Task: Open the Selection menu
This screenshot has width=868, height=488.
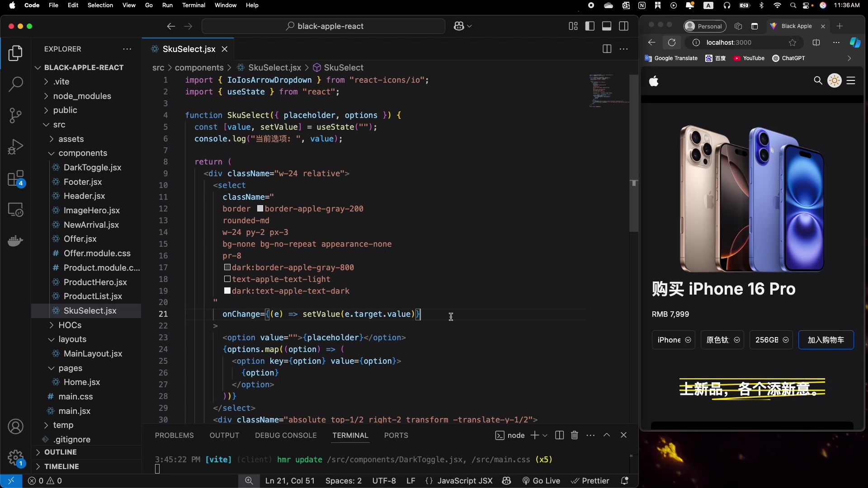Action: pos(100,5)
